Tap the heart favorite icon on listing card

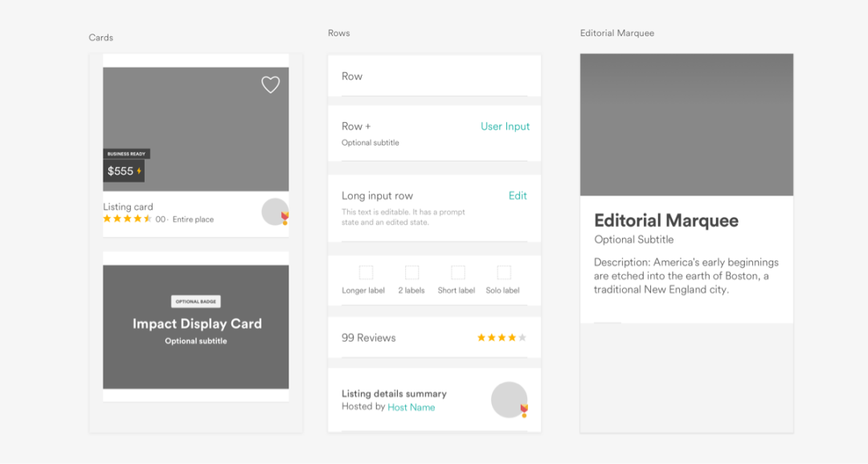pos(270,84)
